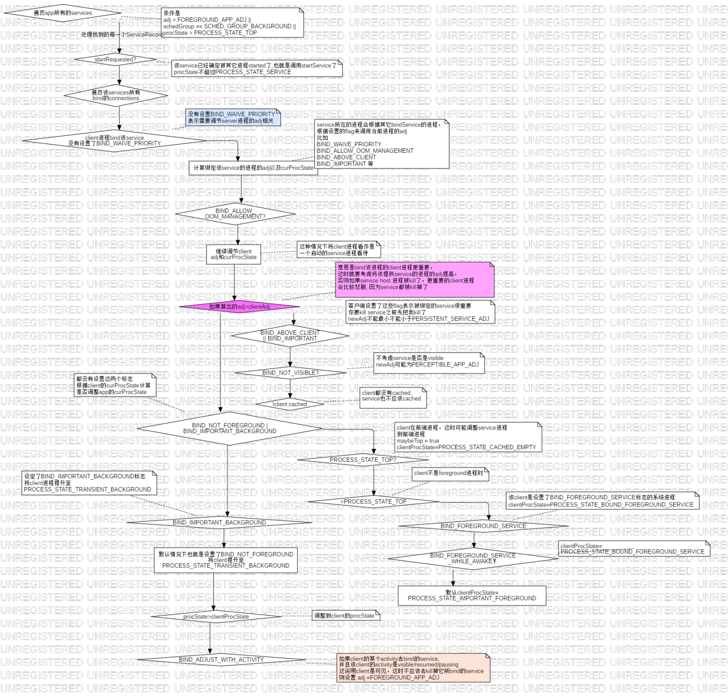Select the '默认情况下也就是设置了BIND_NOT_FOREGROUND' process box
Screen dimensions: 728x700
click(x=226, y=560)
